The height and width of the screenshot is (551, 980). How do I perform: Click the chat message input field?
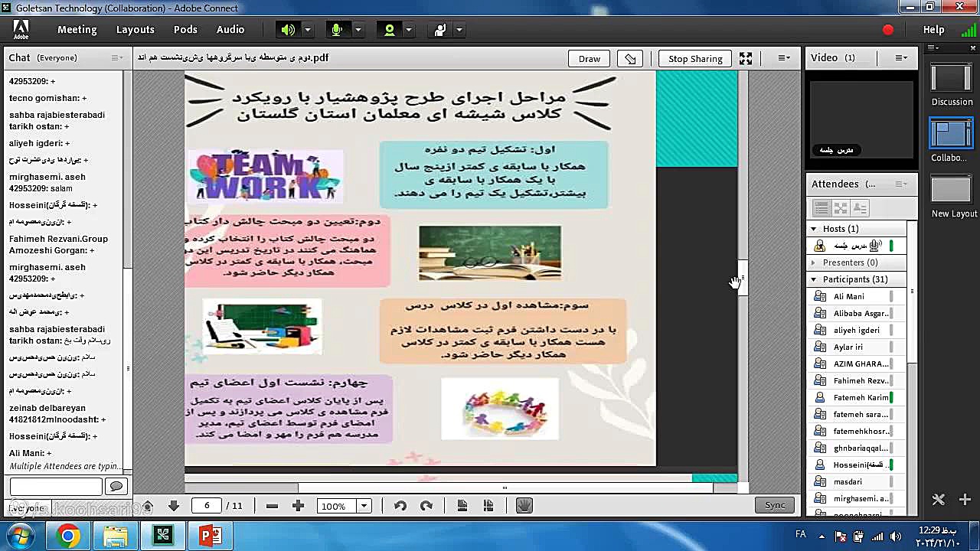[x=56, y=487]
